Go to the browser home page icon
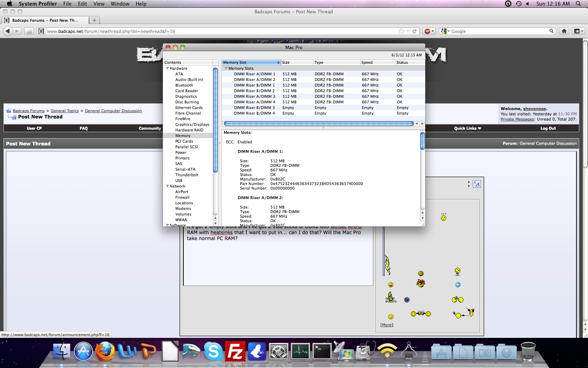Image resolution: width=588 pixels, height=368 pixels. pyautogui.click(x=564, y=31)
